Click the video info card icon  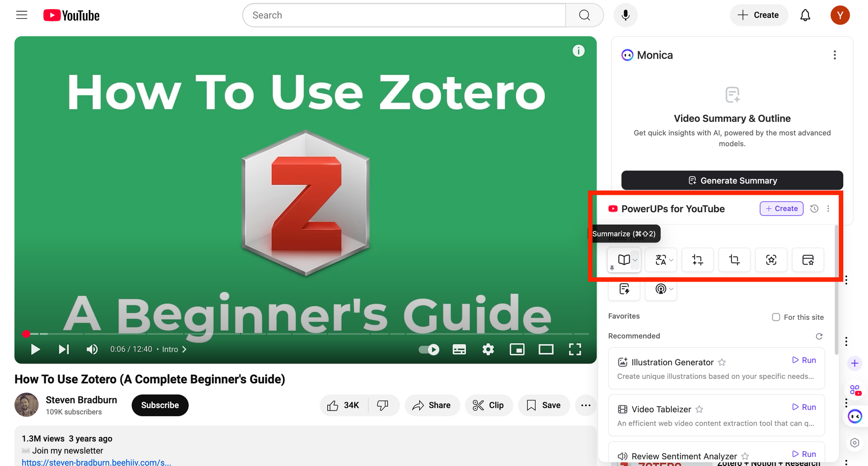click(578, 51)
